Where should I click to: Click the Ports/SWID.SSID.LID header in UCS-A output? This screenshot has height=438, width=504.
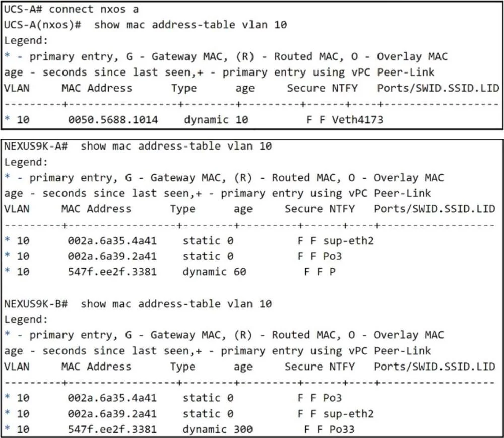pyautogui.click(x=438, y=88)
